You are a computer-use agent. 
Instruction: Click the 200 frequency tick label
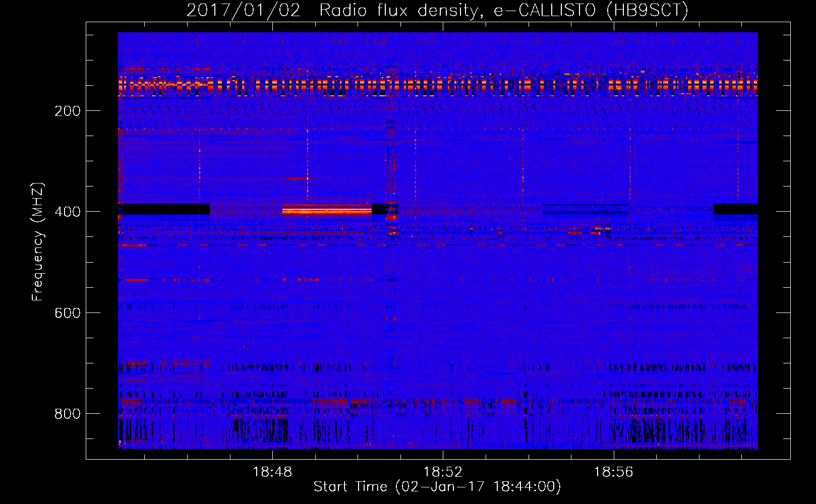(68, 111)
